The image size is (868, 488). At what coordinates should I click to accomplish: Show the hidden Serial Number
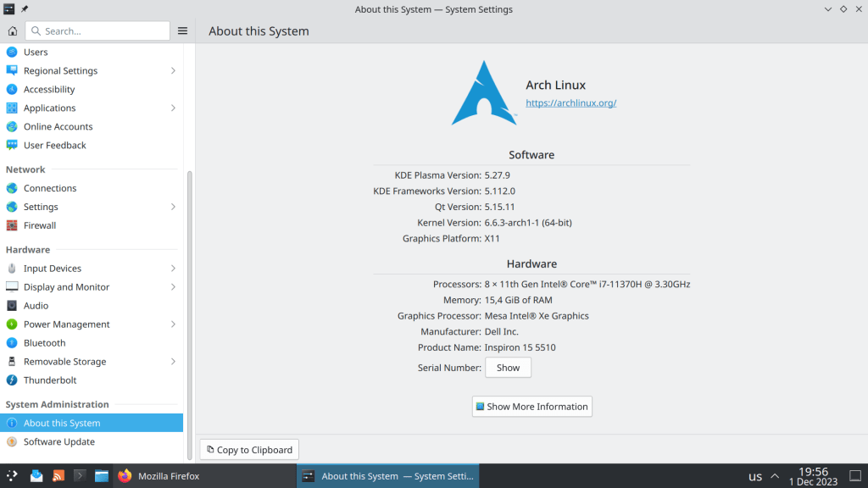508,368
